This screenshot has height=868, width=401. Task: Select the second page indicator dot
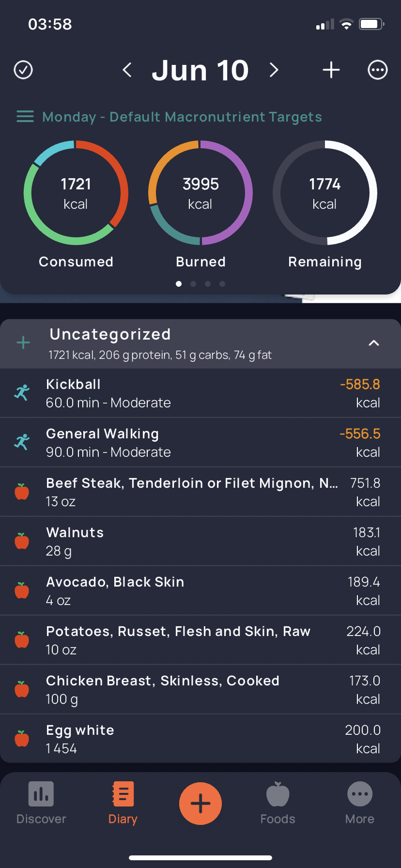point(193,284)
